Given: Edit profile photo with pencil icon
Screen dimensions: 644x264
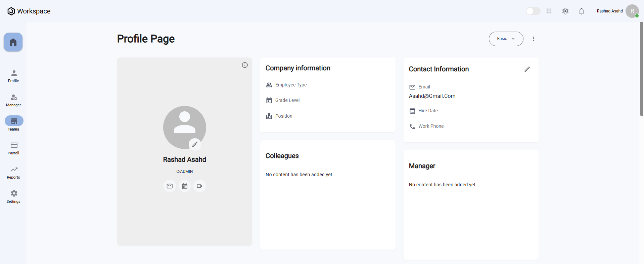Looking at the screenshot, I should coord(195,144).
